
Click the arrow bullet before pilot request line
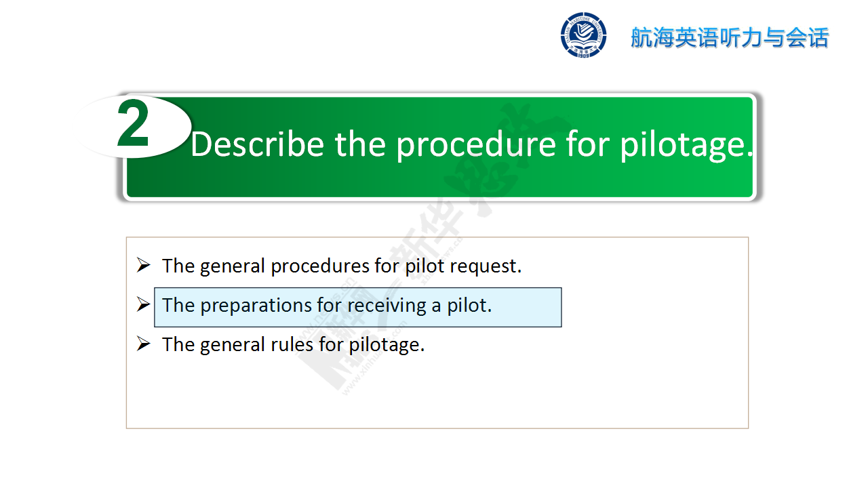pyautogui.click(x=143, y=265)
